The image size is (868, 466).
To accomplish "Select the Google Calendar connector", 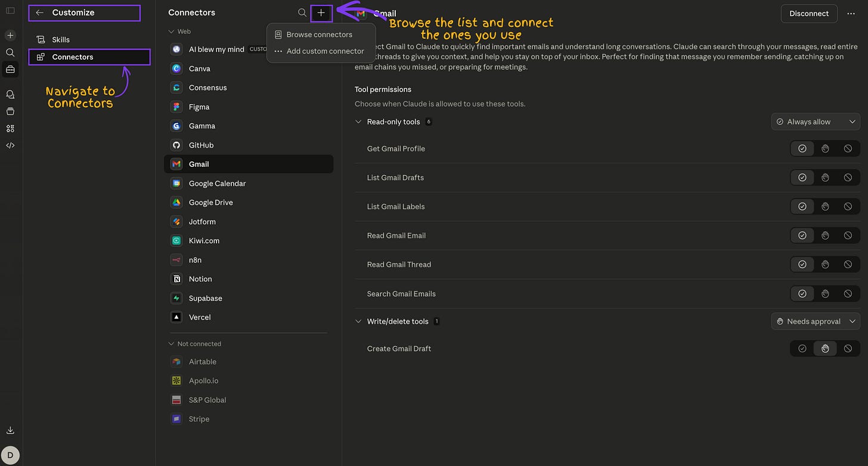I will coord(249,184).
